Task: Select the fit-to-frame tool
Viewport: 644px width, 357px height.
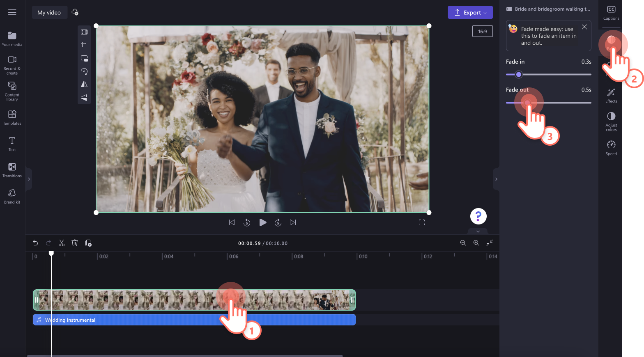Action: point(84,32)
